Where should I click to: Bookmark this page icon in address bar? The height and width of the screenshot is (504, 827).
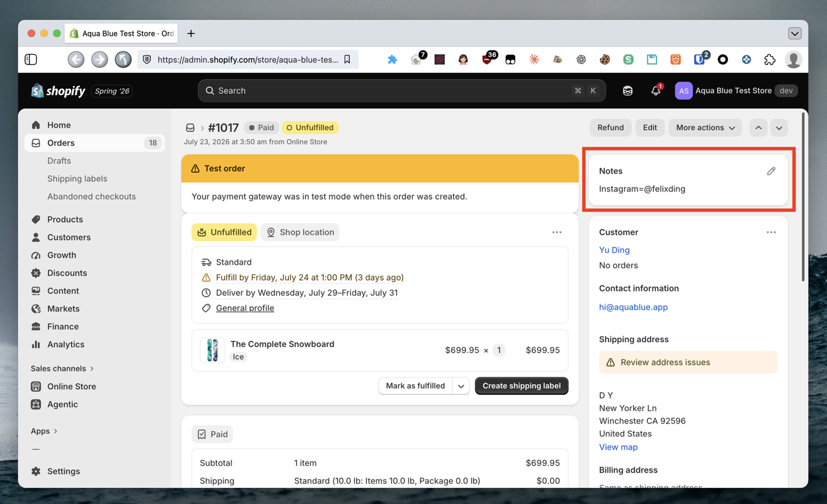[x=347, y=59]
